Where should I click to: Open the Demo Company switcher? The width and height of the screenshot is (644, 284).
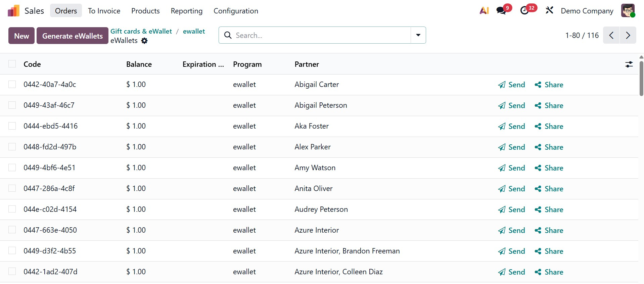tap(587, 11)
